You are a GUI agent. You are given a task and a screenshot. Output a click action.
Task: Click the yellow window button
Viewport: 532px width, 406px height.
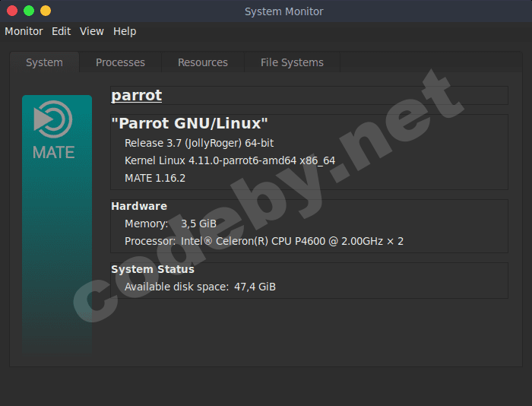click(46, 11)
